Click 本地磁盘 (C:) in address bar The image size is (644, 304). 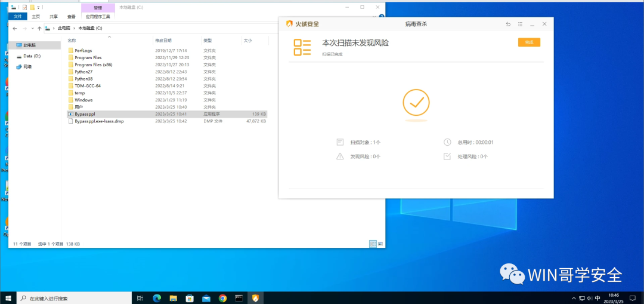[x=91, y=28]
